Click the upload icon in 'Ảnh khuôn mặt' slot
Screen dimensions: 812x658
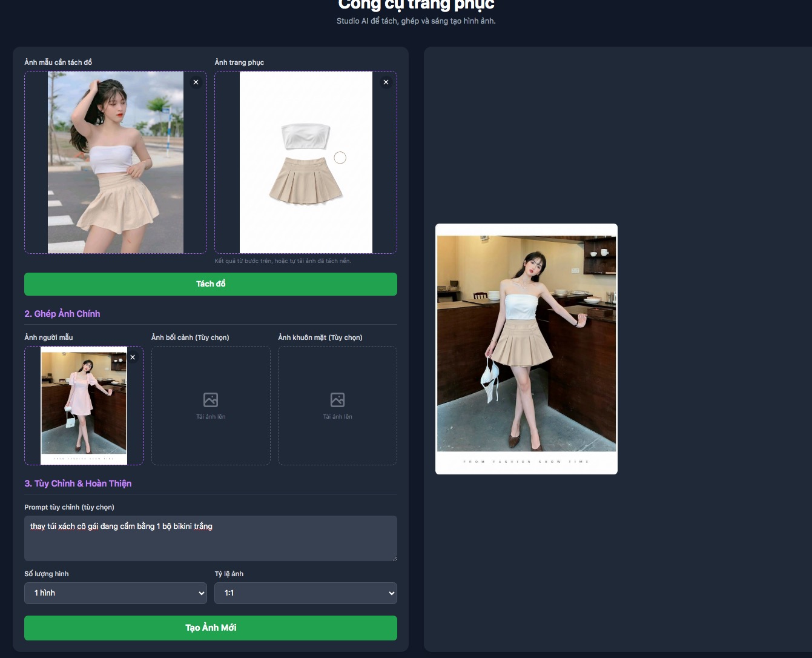click(337, 400)
